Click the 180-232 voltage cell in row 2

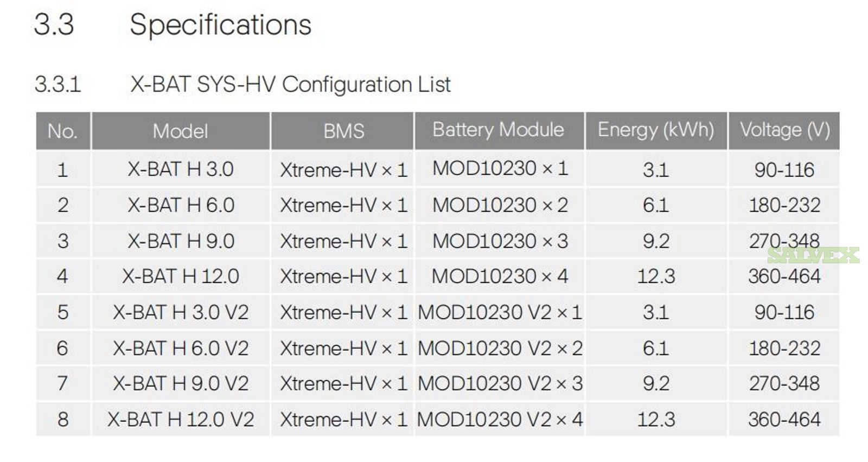point(784,205)
